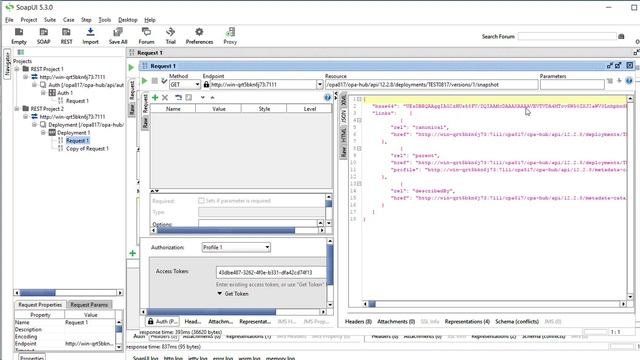Select 'Copy of Request 1' in the tree
The height and width of the screenshot is (360, 640).
(87, 149)
